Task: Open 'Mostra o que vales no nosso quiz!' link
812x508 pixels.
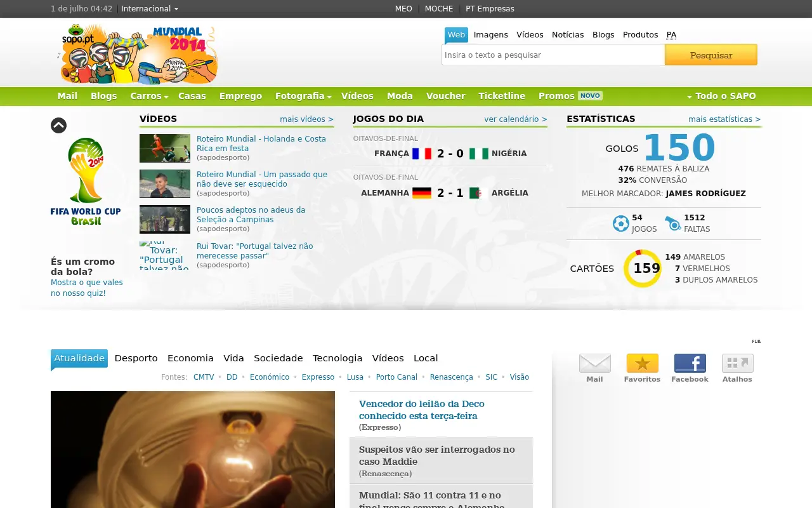Action: [x=87, y=288]
